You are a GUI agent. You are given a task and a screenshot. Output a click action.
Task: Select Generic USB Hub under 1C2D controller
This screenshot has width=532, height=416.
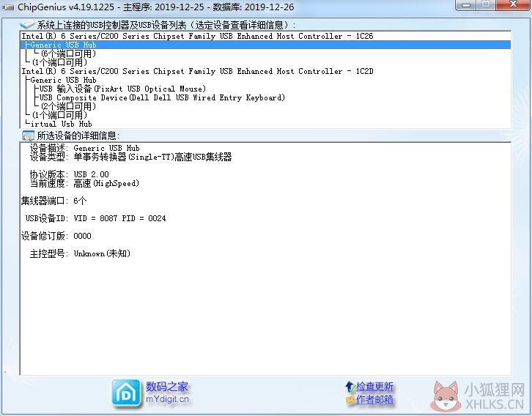click(266, 80)
